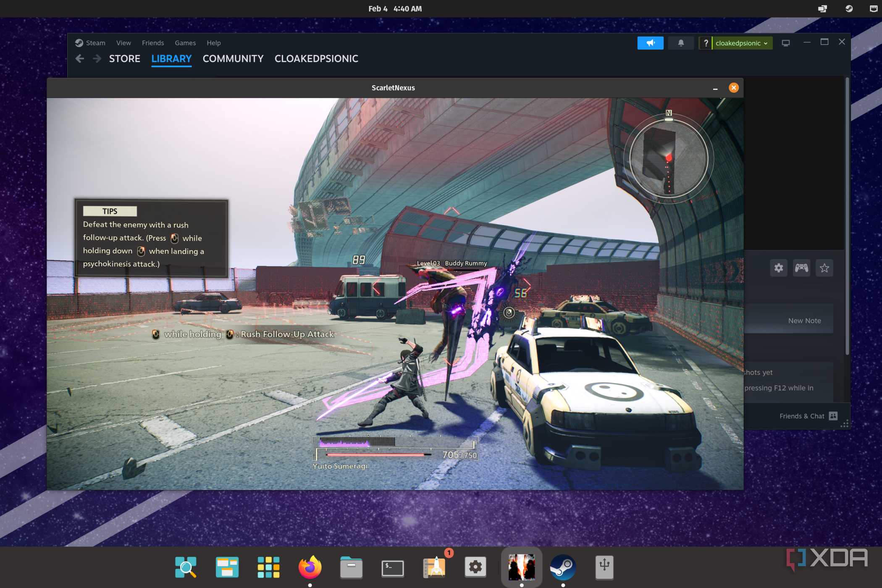Open the file manager from the dock
Screen dimensions: 882x588
tap(351, 567)
